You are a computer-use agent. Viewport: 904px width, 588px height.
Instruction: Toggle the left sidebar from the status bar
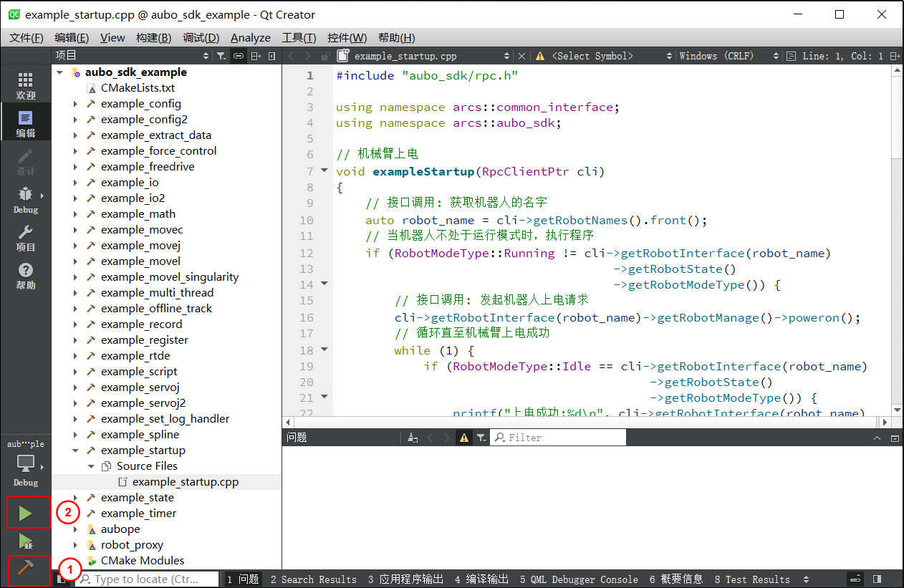pyautogui.click(x=62, y=579)
